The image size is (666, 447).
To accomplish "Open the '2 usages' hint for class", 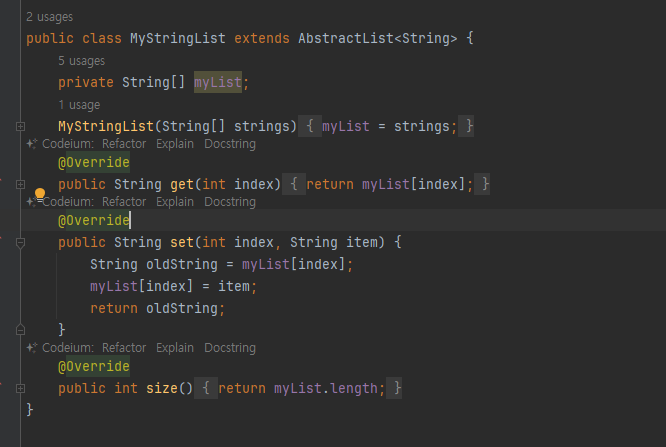I will 49,17.
